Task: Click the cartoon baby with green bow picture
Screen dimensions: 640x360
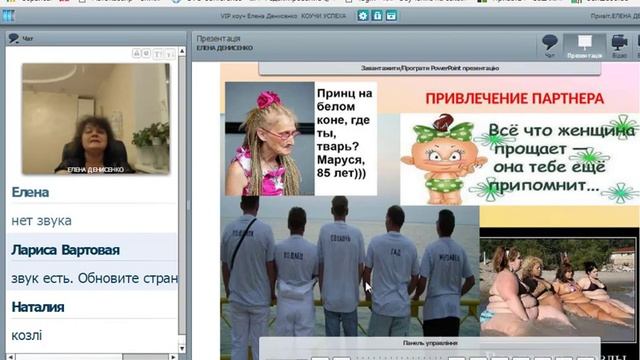Action: click(x=443, y=160)
